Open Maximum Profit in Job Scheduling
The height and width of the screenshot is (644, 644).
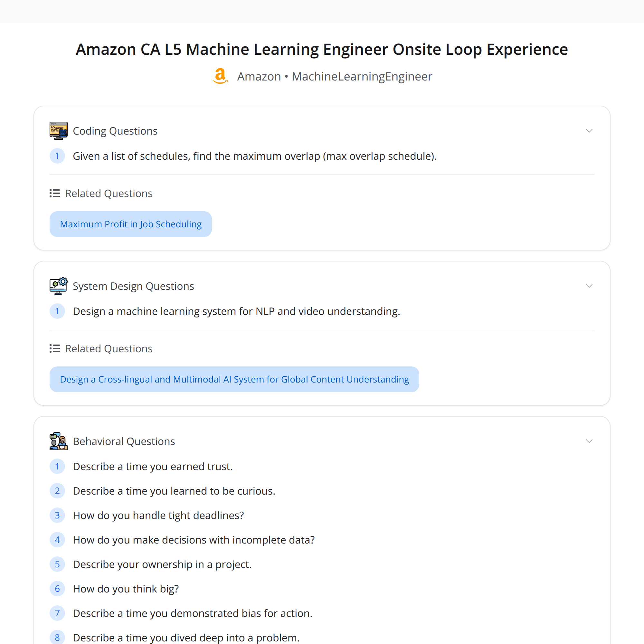(x=130, y=224)
